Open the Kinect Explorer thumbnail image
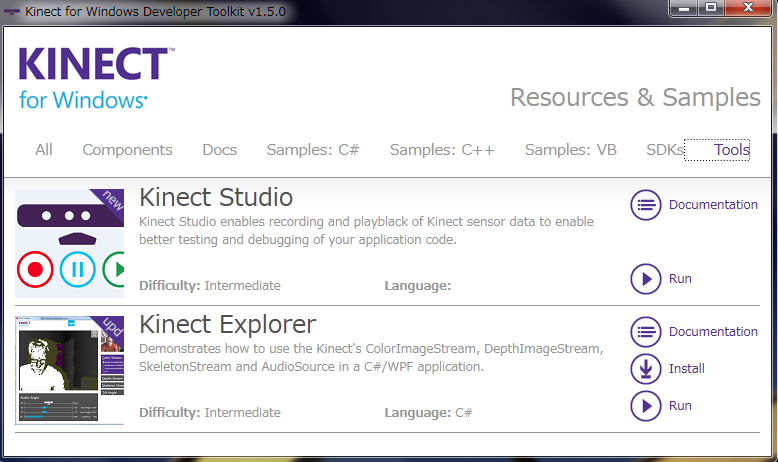This screenshot has width=778, height=462. point(70,369)
